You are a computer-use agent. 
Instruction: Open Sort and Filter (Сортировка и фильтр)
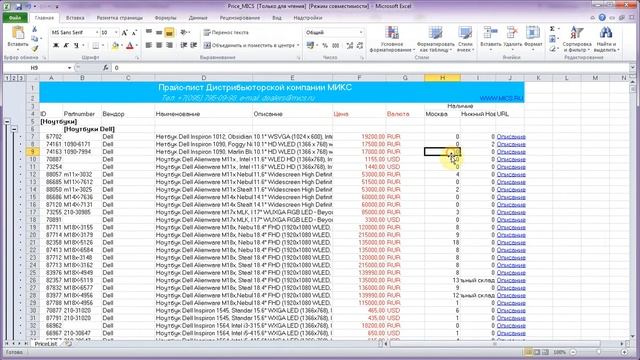[576, 39]
